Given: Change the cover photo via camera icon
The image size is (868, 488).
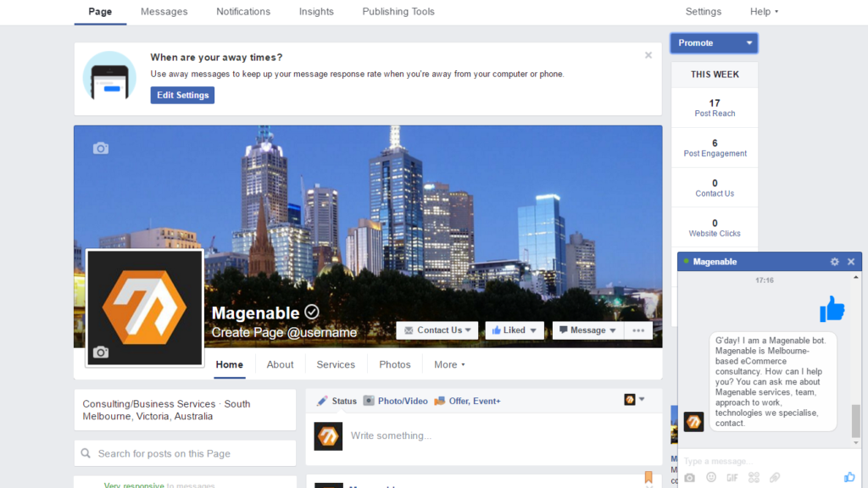Looking at the screenshot, I should click(101, 148).
